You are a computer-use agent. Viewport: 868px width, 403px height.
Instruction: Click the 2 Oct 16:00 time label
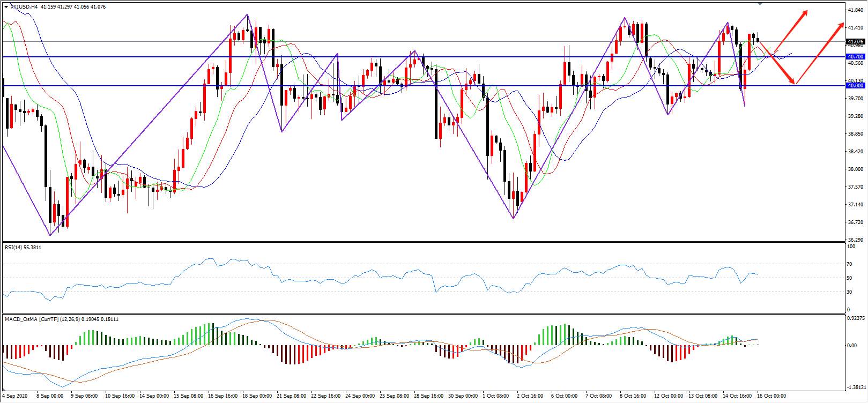click(x=530, y=396)
